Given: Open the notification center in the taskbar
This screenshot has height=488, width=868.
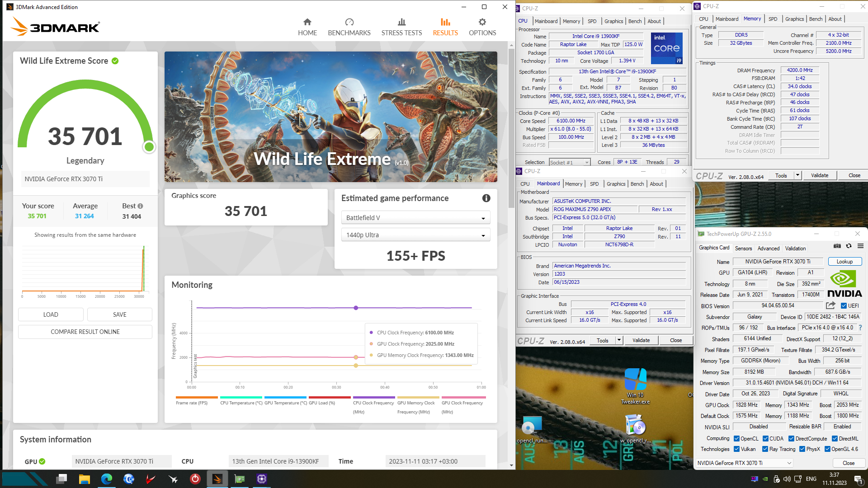Looking at the screenshot, I should coord(858,479).
